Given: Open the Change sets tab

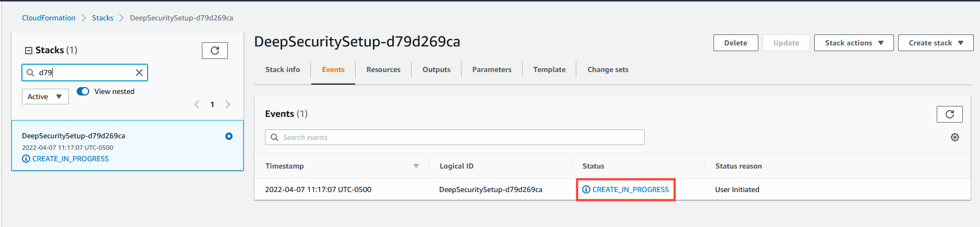Looking at the screenshot, I should tap(608, 69).
